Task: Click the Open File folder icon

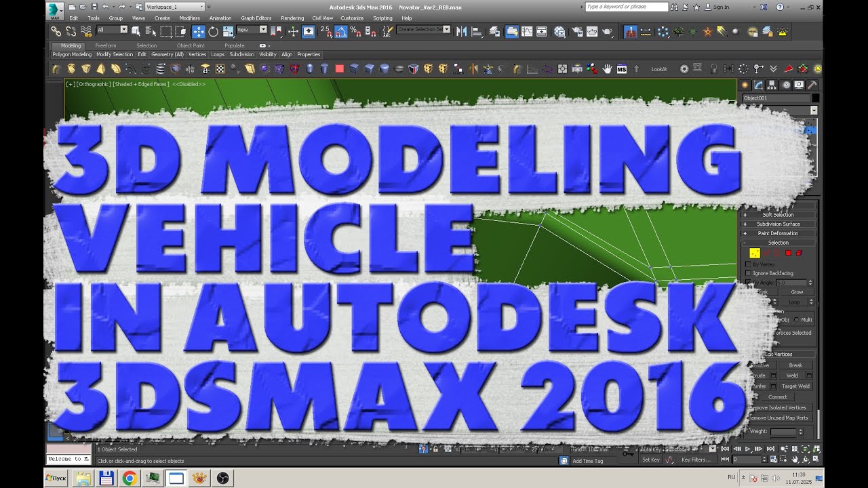Action: 83,7
